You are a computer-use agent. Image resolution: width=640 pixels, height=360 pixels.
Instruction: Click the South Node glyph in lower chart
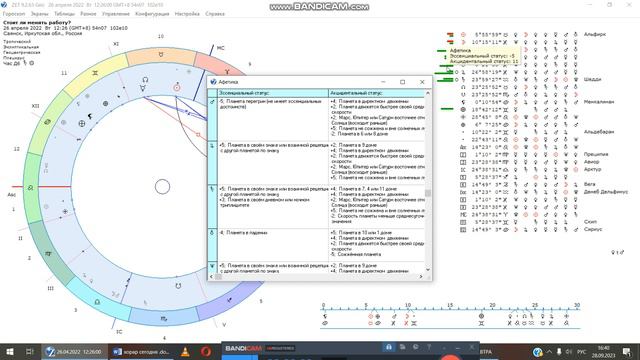click(178, 286)
